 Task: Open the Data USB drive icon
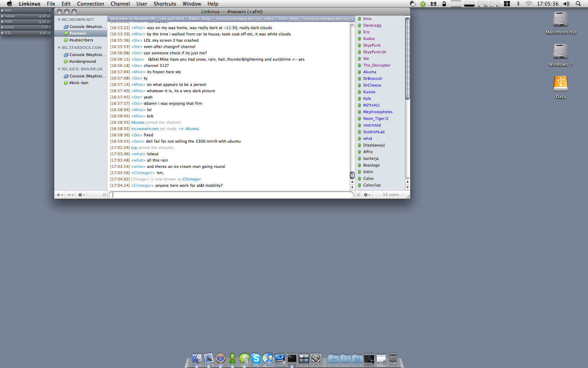(560, 84)
